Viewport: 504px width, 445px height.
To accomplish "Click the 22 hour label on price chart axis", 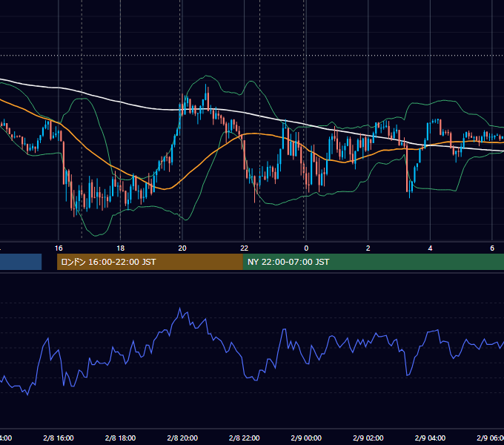I will point(245,248).
